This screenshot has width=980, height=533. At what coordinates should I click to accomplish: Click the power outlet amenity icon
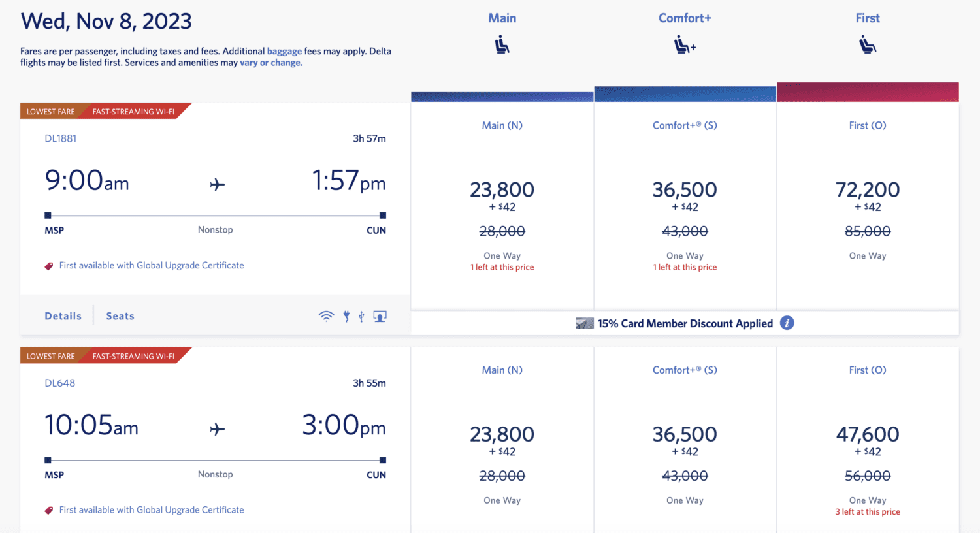346,315
